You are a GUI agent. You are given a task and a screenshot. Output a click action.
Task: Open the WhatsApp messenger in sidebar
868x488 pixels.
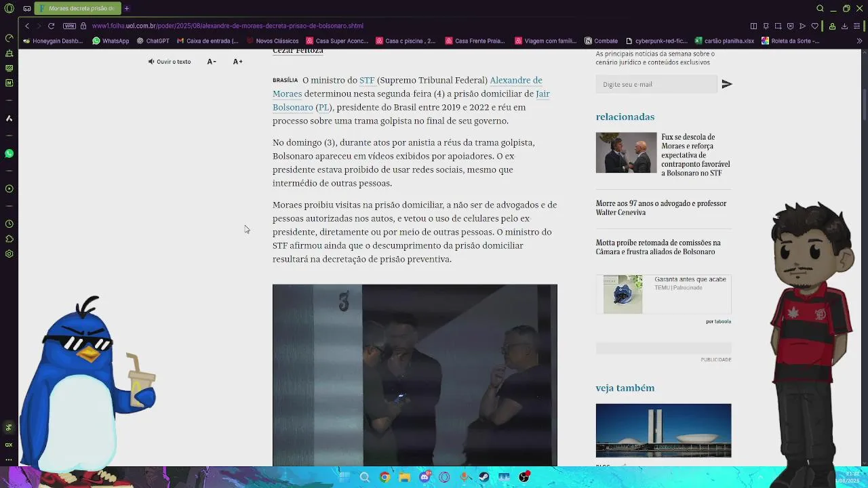click(x=9, y=154)
